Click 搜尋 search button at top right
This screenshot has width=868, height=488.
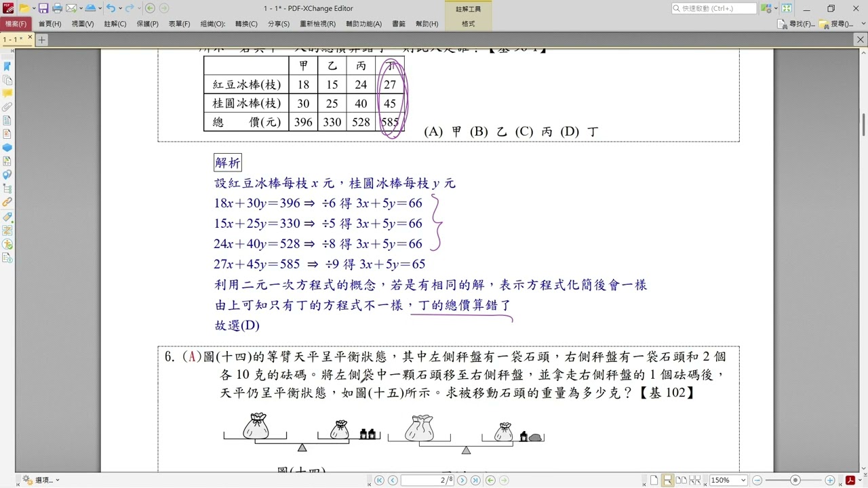[x=836, y=24]
